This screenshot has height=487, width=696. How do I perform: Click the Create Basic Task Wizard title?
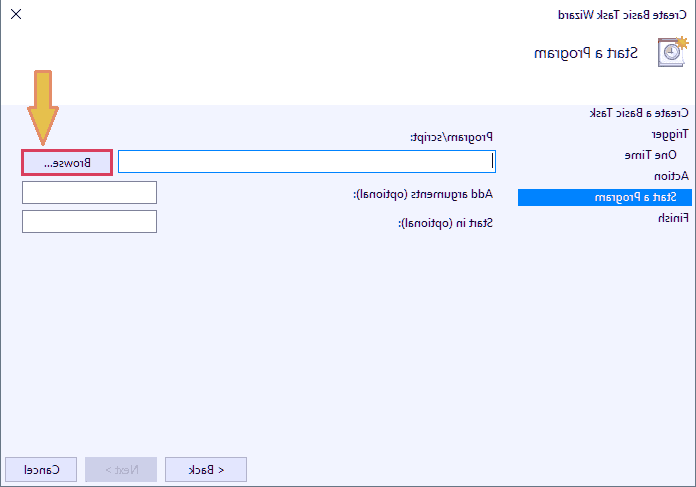[622, 15]
